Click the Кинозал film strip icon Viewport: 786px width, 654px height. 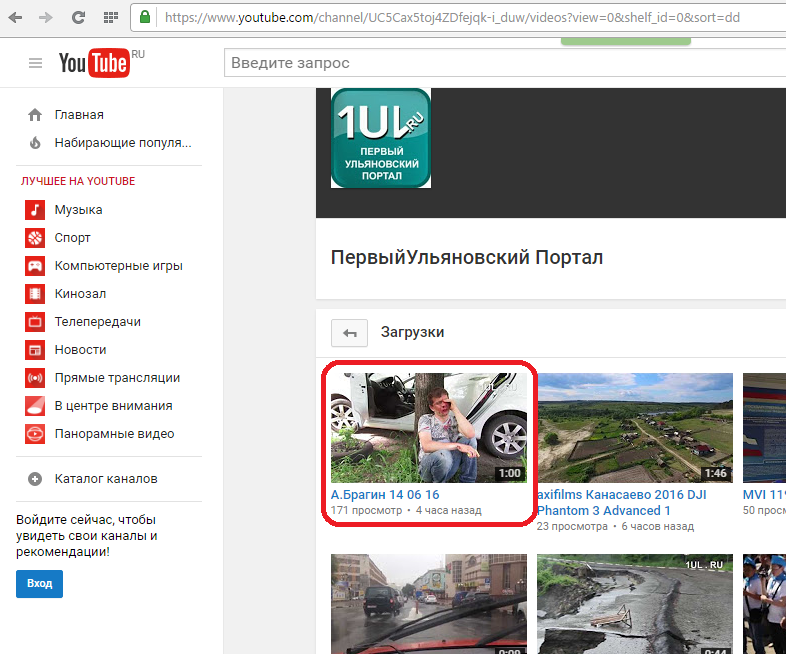[35, 294]
